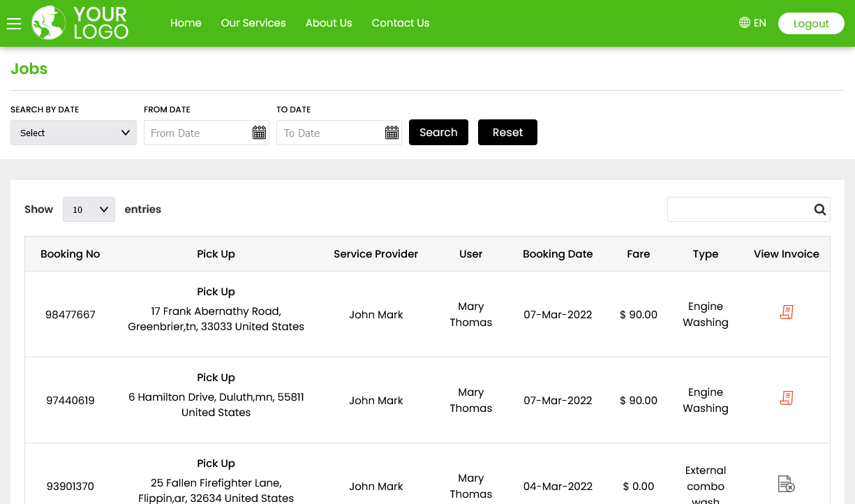The image size is (855, 504).
Task: Navigate to the Our Services page
Action: (x=253, y=23)
